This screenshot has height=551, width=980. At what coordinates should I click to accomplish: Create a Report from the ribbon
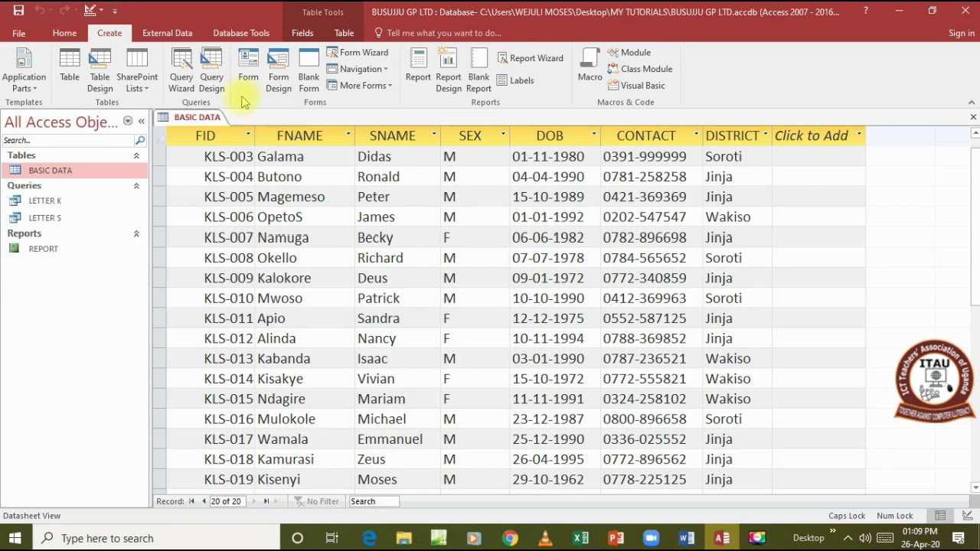[418, 66]
